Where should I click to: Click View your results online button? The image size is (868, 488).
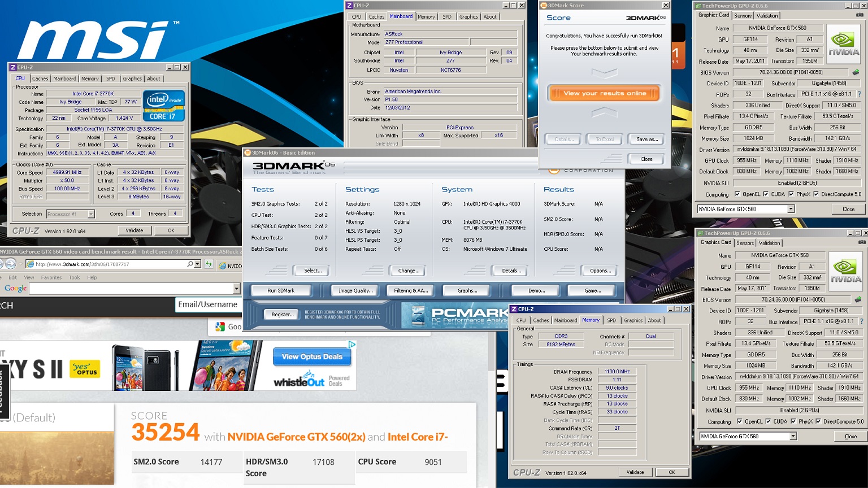point(604,93)
